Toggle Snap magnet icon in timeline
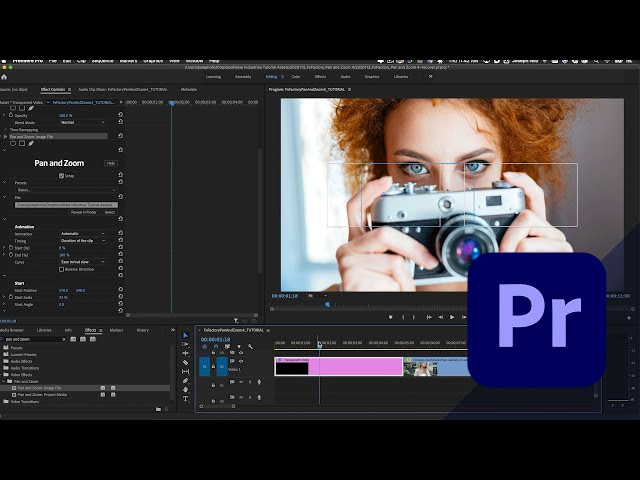640x480 pixels. point(216,347)
